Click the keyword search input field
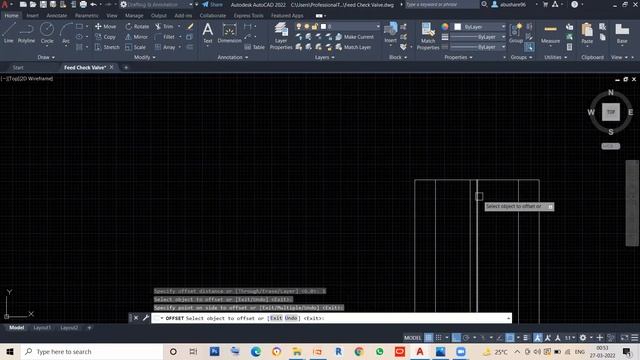640x360 pixels. 442,4
